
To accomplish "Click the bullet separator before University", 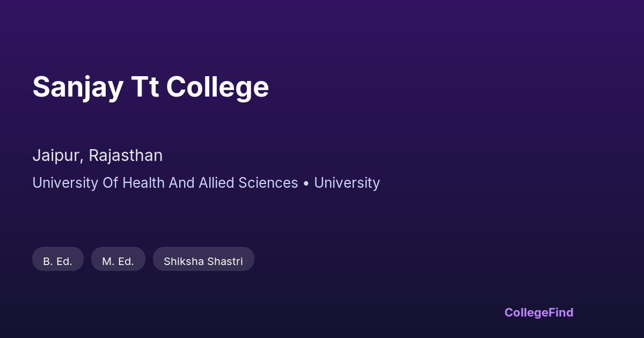I will coord(306,183).
